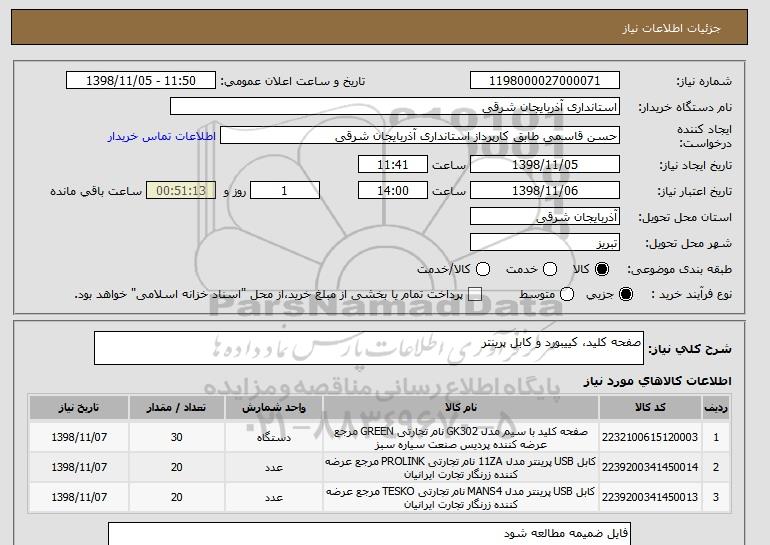Select the کالا radio button

click(601, 269)
